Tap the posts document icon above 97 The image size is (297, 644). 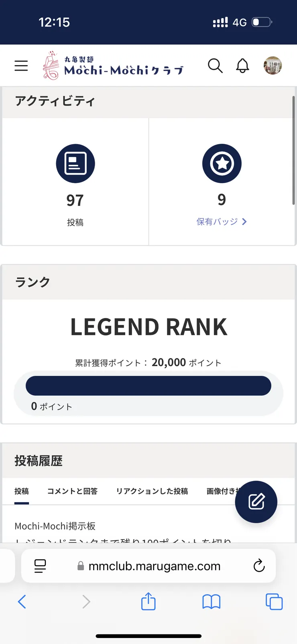pos(75,163)
